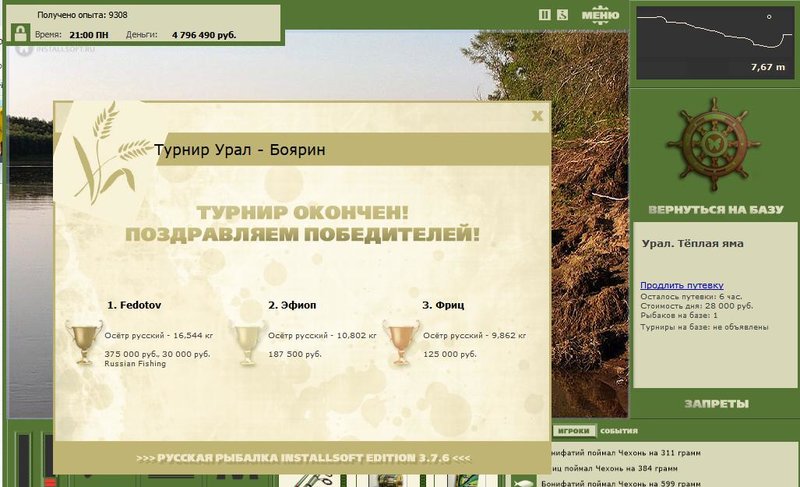This screenshot has height=487, width=800.
Task: Click the depth profile chart
Action: 714,43
